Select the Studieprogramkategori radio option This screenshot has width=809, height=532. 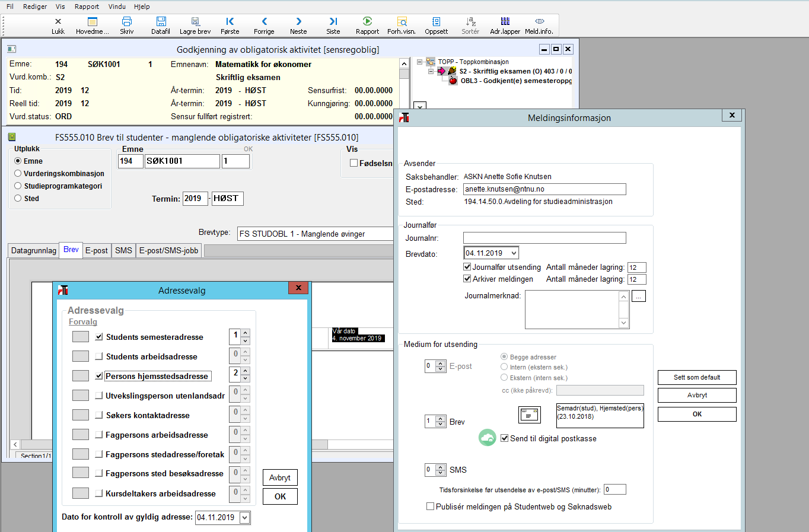click(18, 186)
